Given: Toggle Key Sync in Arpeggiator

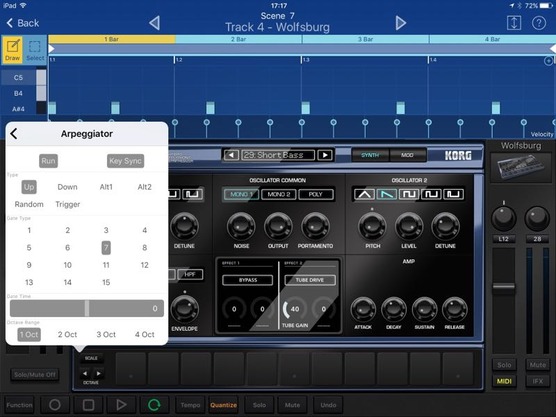Looking at the screenshot, I should click(125, 161).
